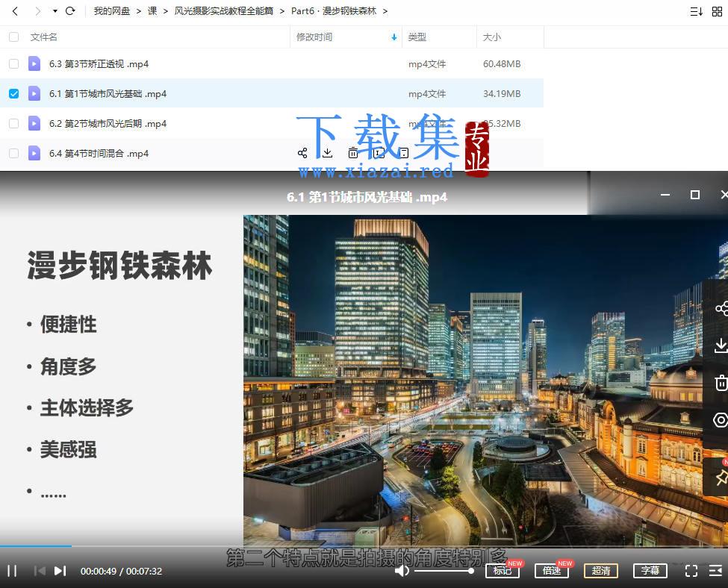Viewport: 728px width, 588px height.
Task: Click the video file icon of 6.4 第4节时间混合
Action: click(x=34, y=153)
